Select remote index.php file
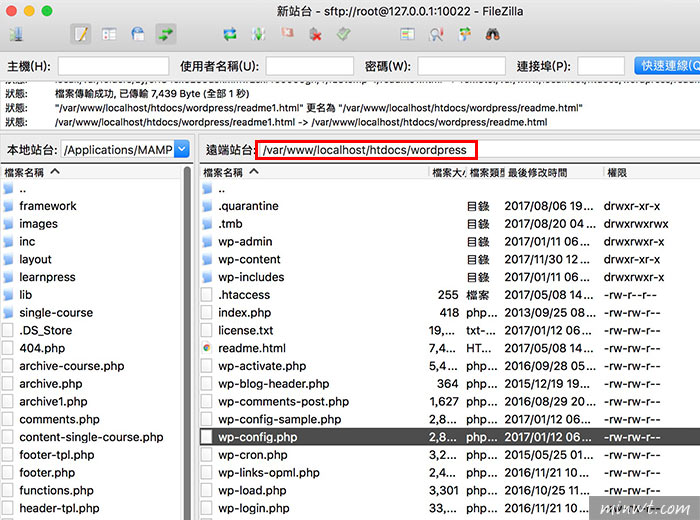 point(244,312)
